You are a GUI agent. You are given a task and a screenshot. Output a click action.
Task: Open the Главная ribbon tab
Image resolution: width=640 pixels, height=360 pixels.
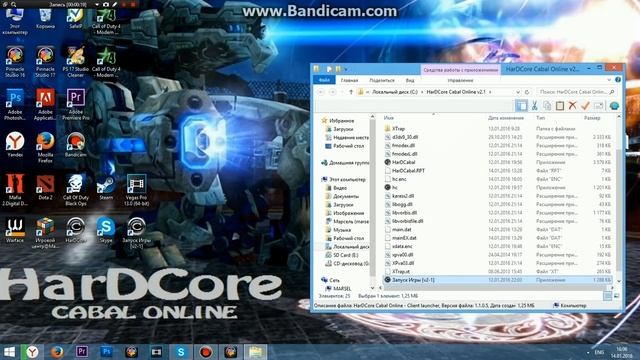pos(349,80)
